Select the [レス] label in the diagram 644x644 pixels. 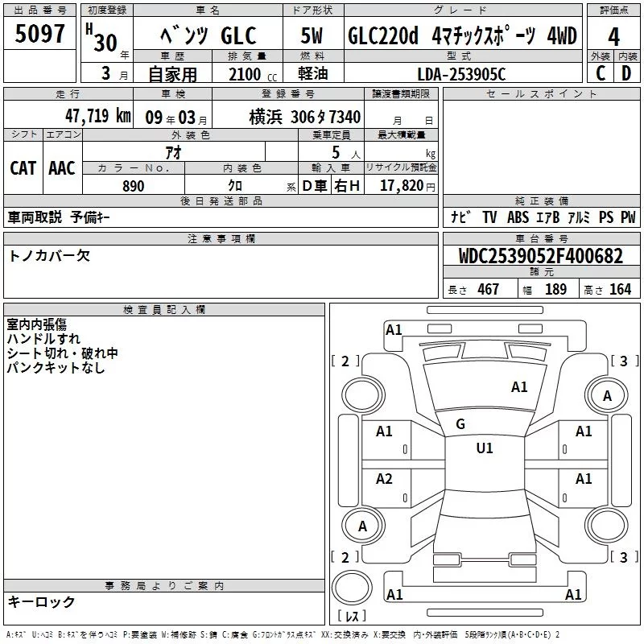point(352,616)
